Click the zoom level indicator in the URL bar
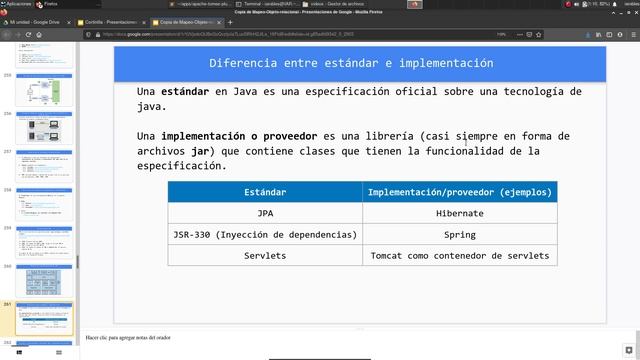Viewport: 640px width, 360px height. [501, 35]
